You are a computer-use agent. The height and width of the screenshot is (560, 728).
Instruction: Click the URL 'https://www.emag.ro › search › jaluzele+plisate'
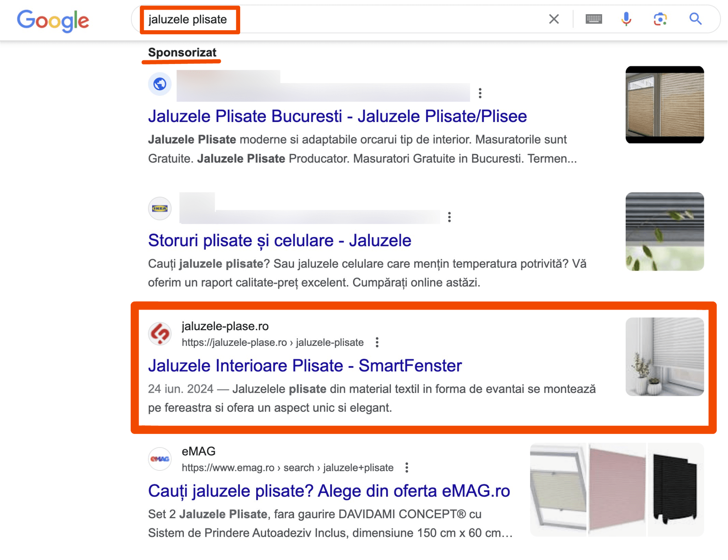click(288, 468)
